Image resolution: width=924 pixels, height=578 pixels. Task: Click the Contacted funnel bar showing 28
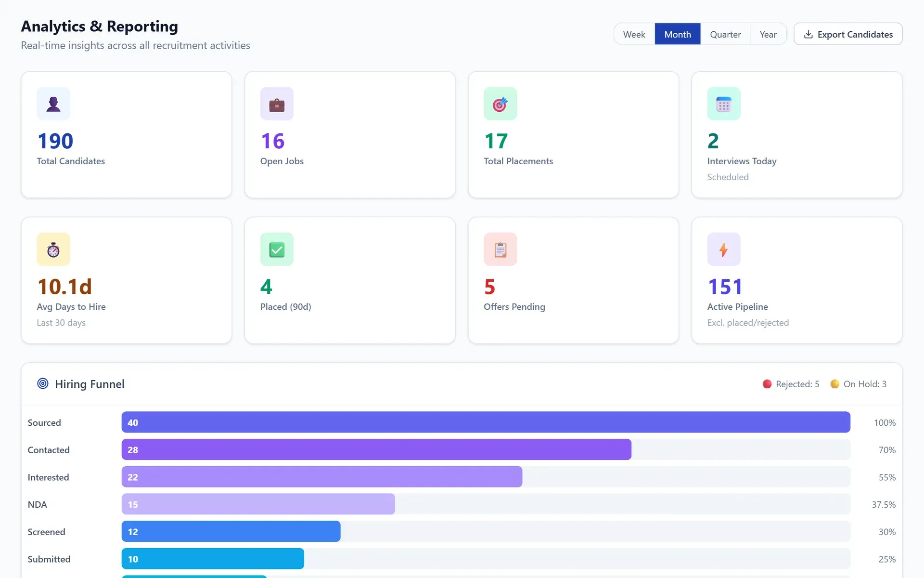376,449
